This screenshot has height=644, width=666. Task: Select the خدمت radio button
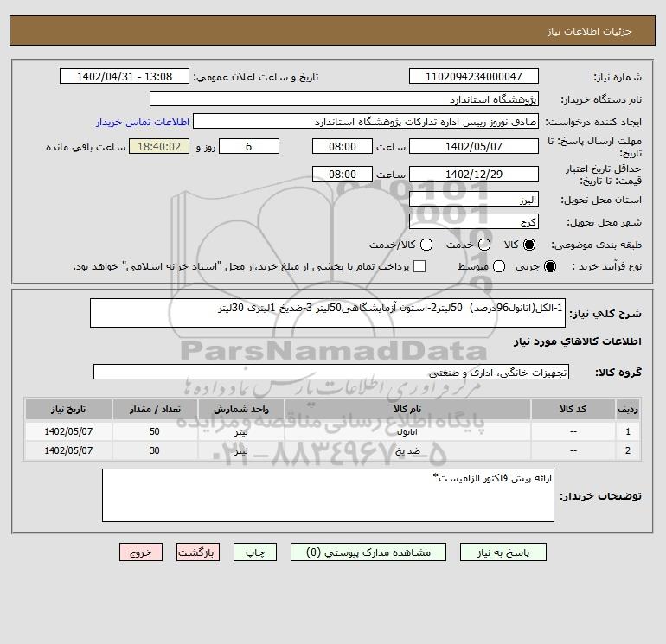point(484,245)
